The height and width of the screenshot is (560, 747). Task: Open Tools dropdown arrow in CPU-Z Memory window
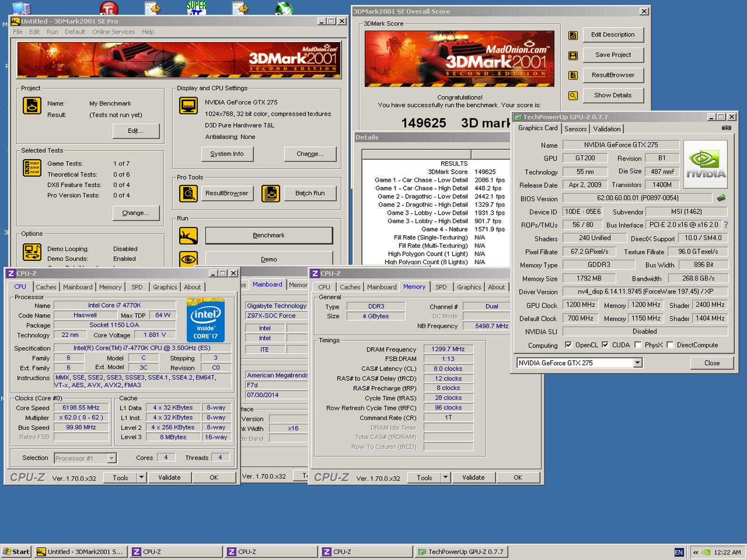click(445, 477)
